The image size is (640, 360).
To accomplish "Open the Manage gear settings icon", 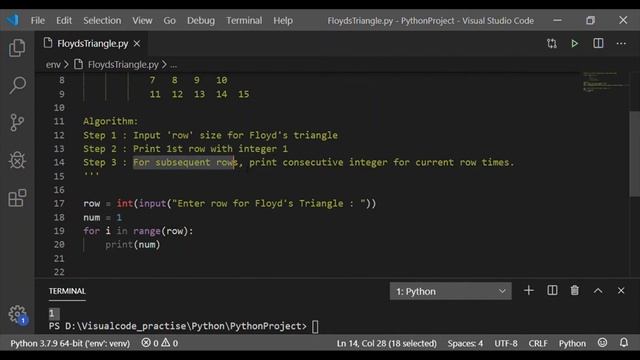I will (17, 314).
